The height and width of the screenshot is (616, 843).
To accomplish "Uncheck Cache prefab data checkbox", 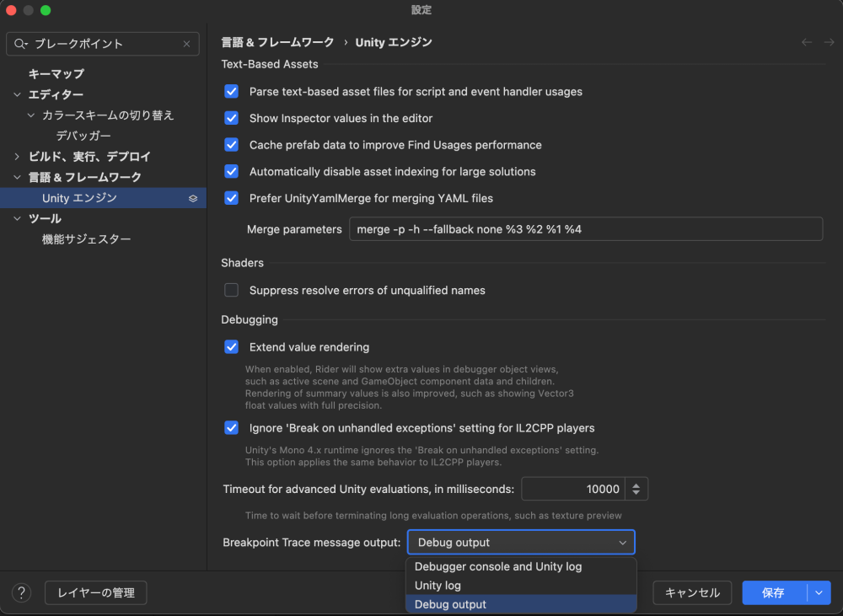I will pyautogui.click(x=231, y=145).
